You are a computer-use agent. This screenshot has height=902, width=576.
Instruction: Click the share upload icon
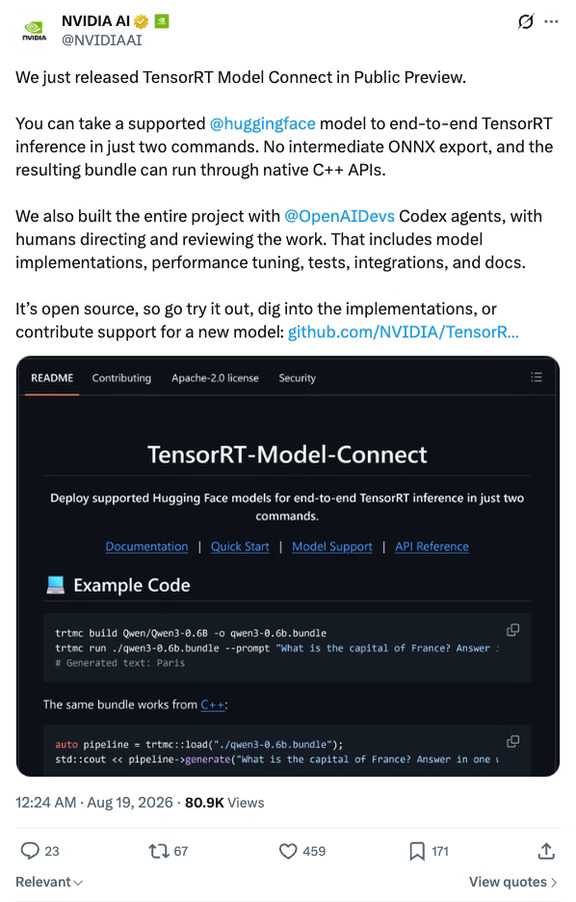(x=546, y=851)
